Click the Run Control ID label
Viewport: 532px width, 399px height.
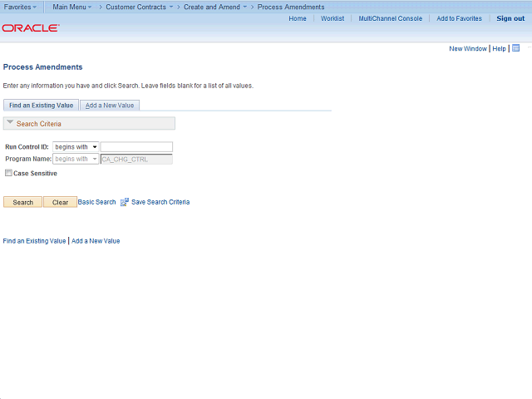click(27, 147)
